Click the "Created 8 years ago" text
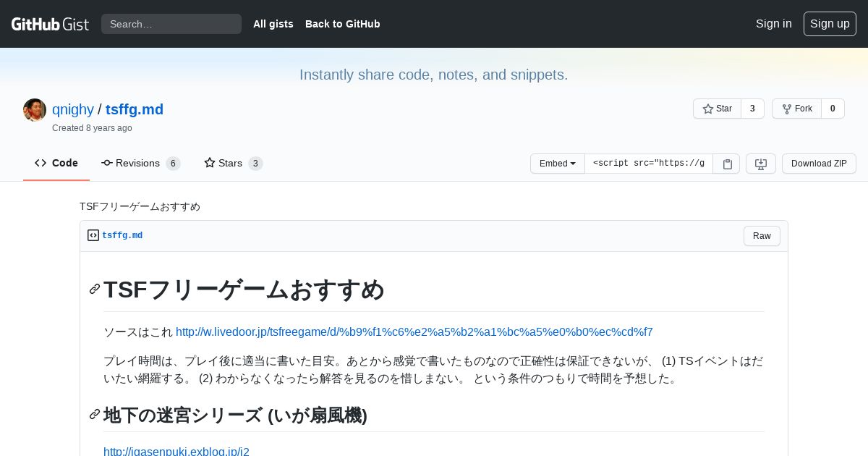 [92, 128]
